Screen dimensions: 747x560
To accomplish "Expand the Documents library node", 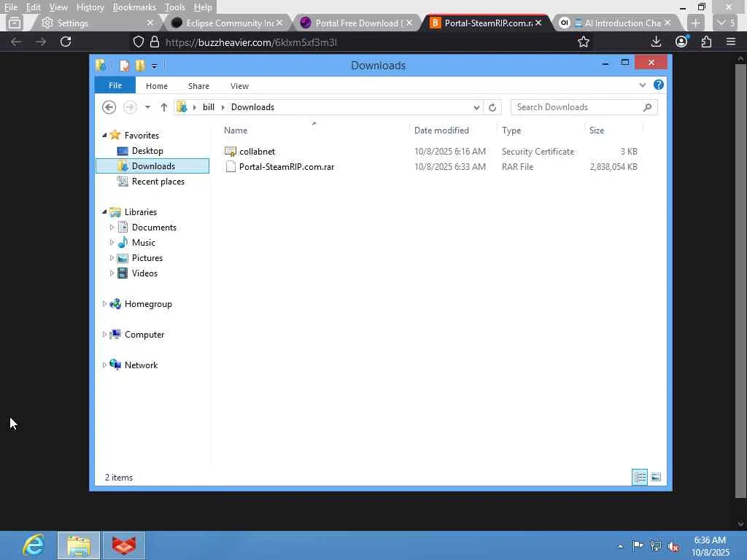I will [x=112, y=227].
